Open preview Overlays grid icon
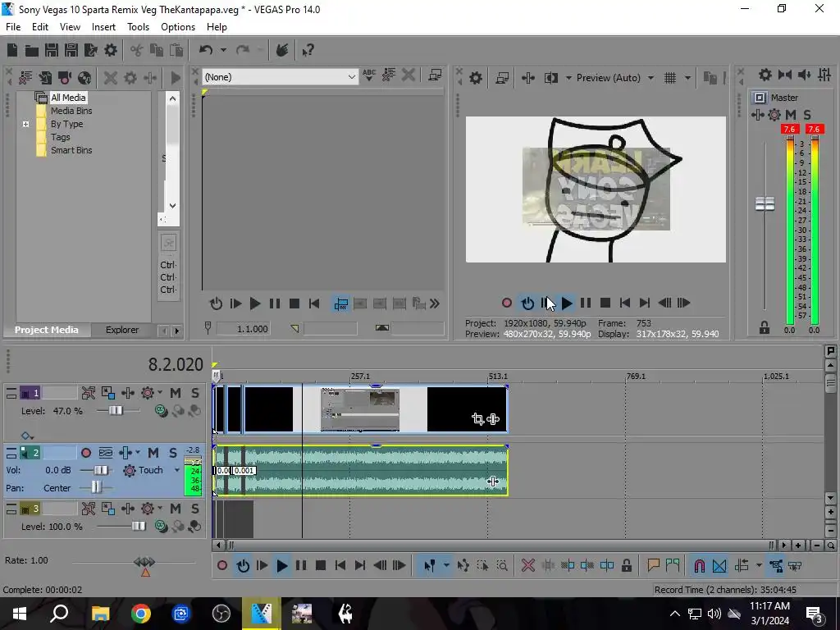Image resolution: width=840 pixels, height=630 pixels. pyautogui.click(x=670, y=78)
